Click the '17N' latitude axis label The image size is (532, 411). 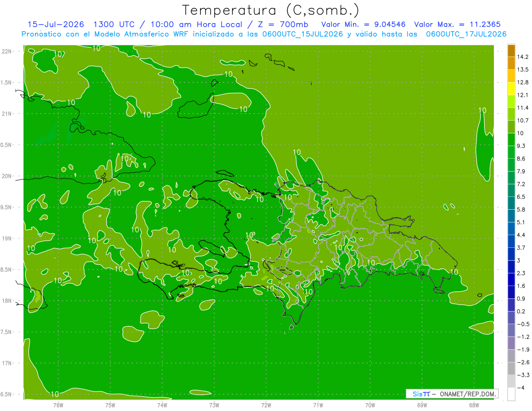8,363
